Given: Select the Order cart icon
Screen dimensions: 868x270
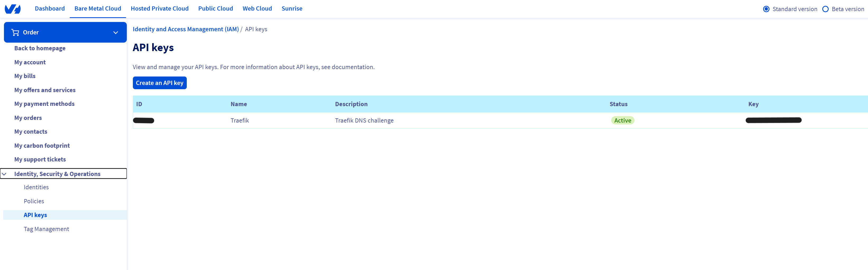Looking at the screenshot, I should (x=15, y=32).
